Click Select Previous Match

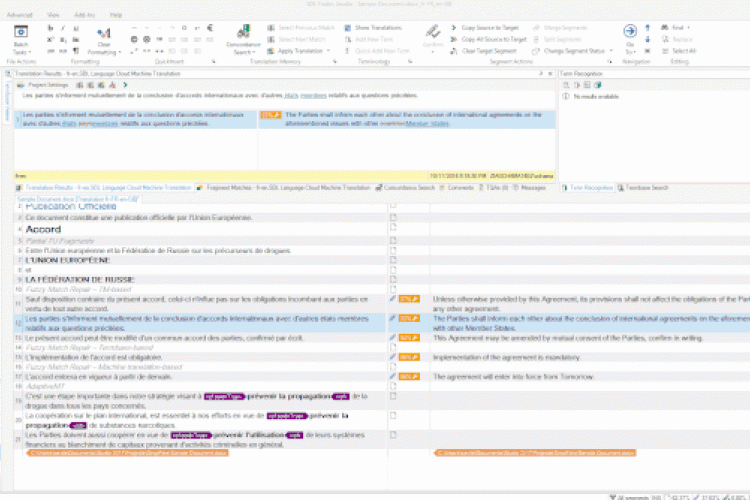(x=301, y=28)
